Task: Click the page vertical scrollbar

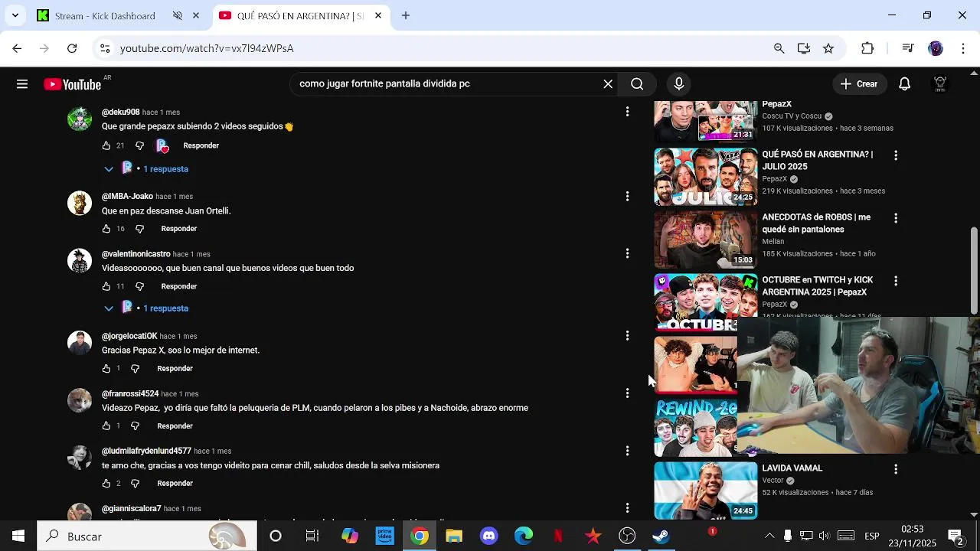Action: click(x=975, y=270)
